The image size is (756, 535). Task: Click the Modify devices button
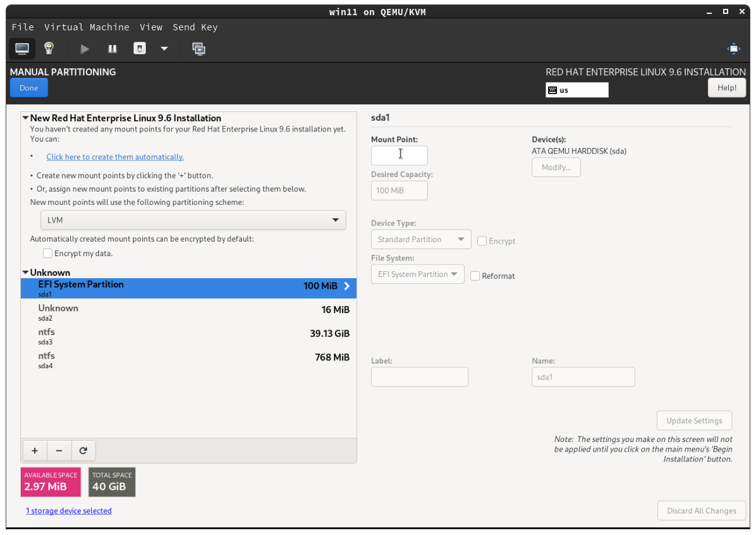[556, 168]
